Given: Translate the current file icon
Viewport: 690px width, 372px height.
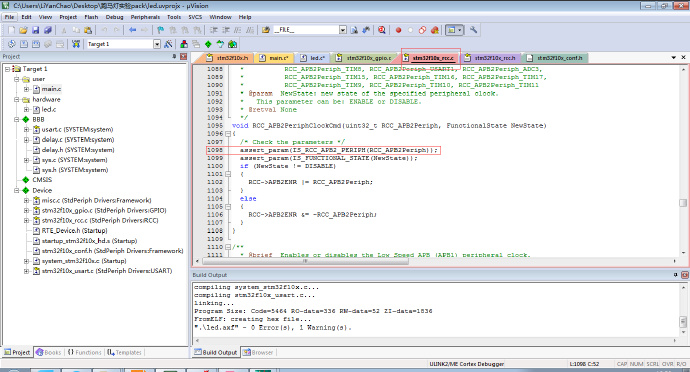Looking at the screenshot, I should click(12, 44).
